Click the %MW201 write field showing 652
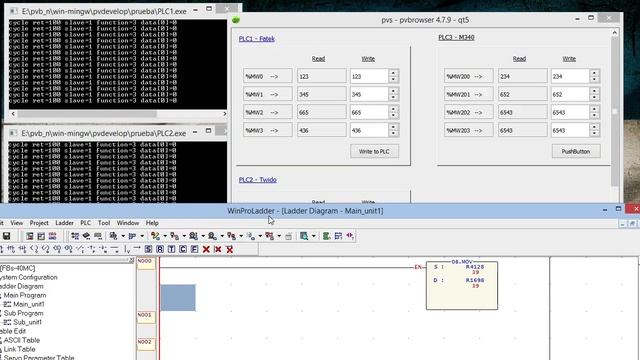640x360 pixels. pos(570,94)
